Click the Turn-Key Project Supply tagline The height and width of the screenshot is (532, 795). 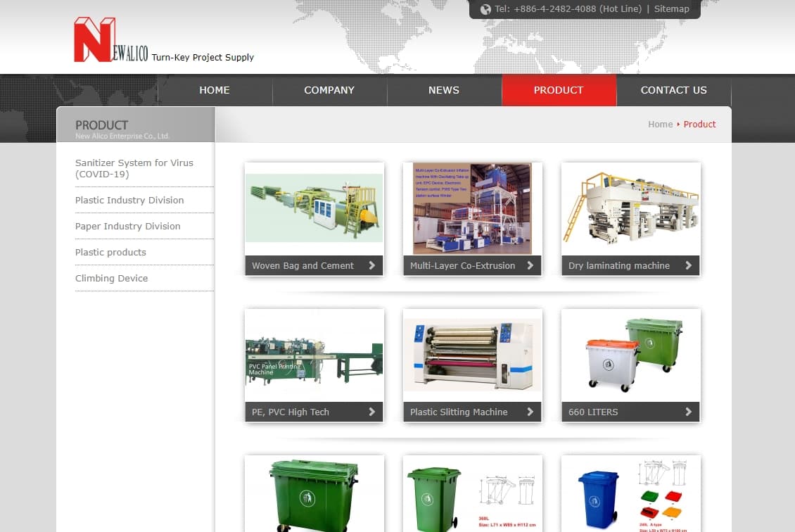203,57
